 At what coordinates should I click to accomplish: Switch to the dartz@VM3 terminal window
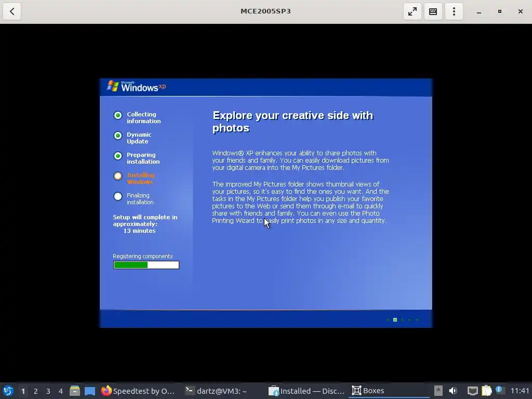(x=217, y=391)
